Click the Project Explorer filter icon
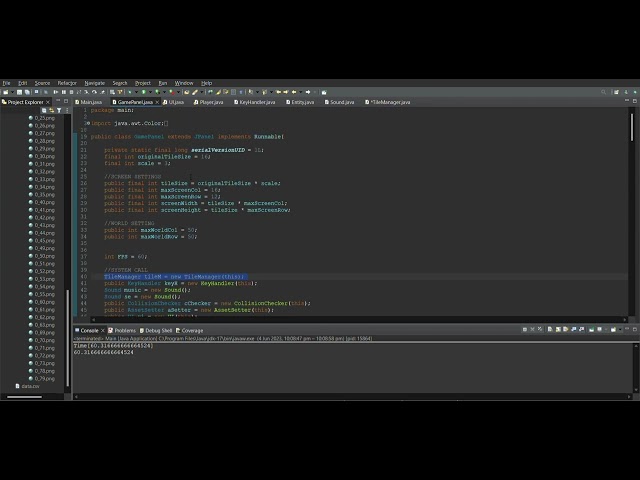This screenshot has height=480, width=640. [59, 110]
